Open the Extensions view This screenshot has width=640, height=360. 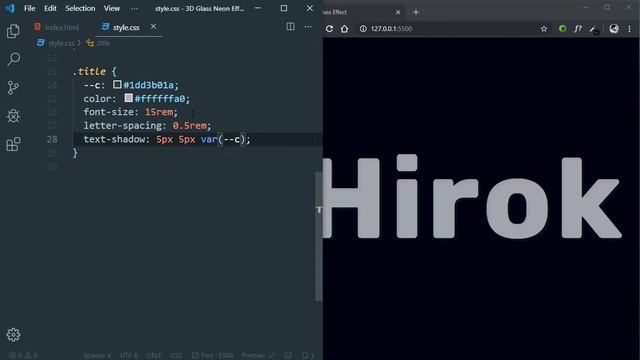tap(13, 144)
